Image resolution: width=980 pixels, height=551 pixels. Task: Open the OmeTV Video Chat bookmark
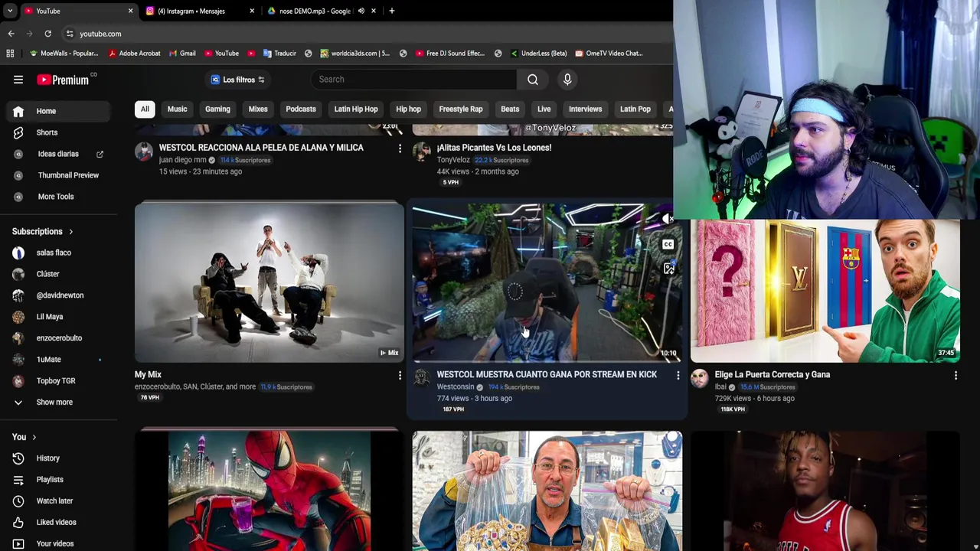[608, 54]
